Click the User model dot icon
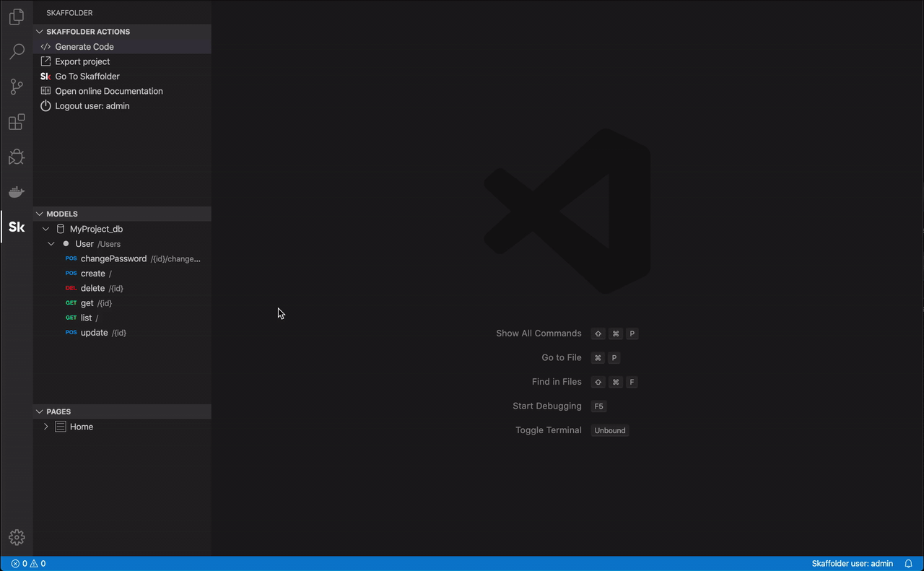This screenshot has width=924, height=571. pos(66,244)
